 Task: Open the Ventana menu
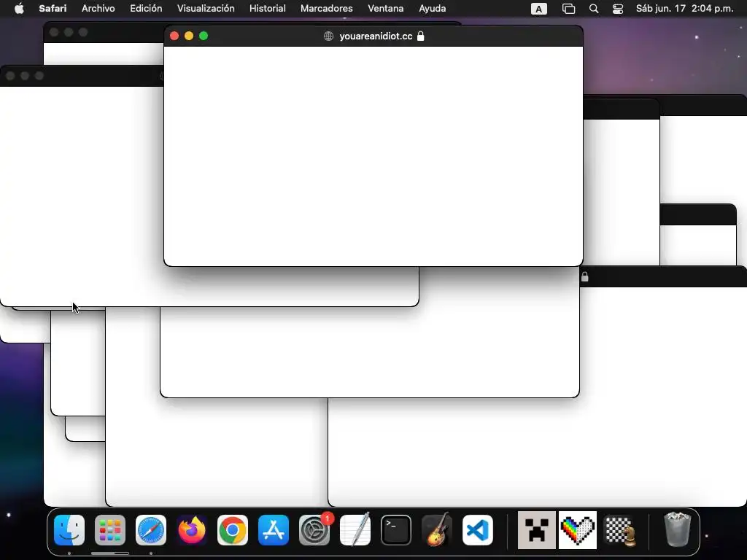[x=385, y=8]
